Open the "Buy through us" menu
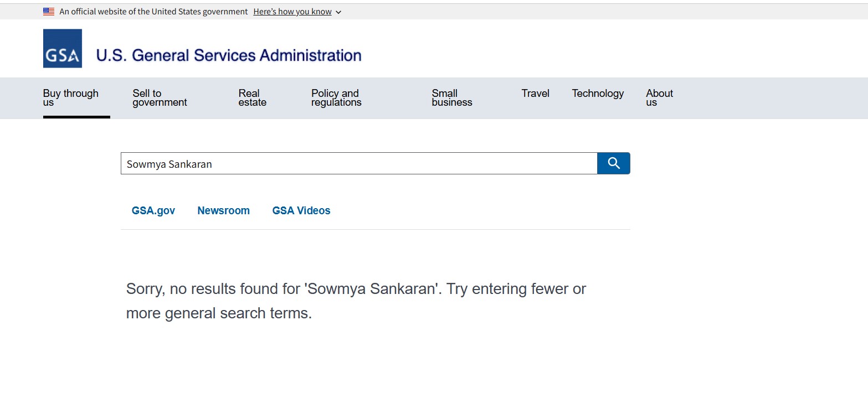The image size is (868, 408). point(71,98)
